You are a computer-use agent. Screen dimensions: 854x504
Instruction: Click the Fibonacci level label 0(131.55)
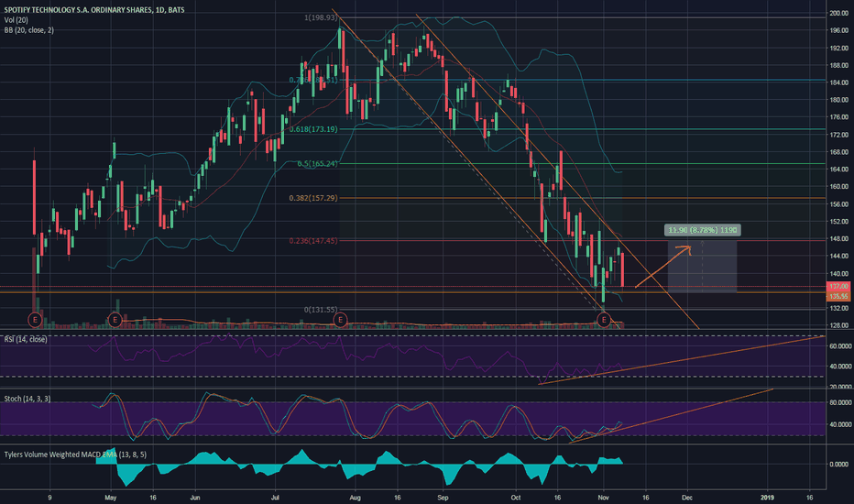(x=321, y=310)
